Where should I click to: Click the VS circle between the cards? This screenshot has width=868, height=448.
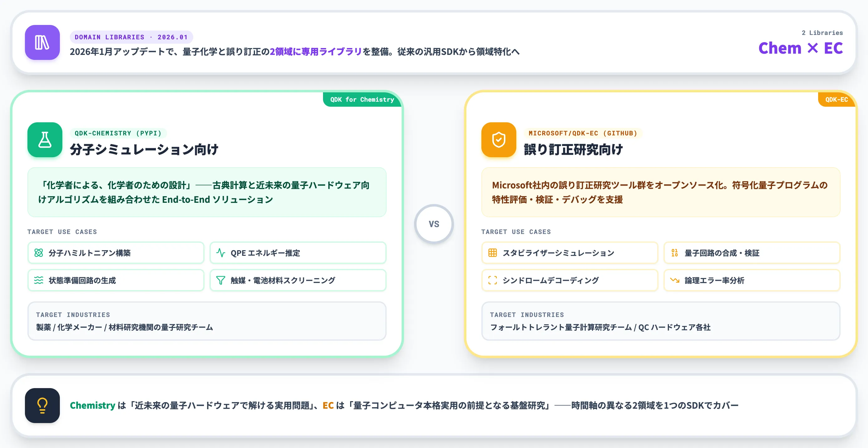tap(434, 224)
